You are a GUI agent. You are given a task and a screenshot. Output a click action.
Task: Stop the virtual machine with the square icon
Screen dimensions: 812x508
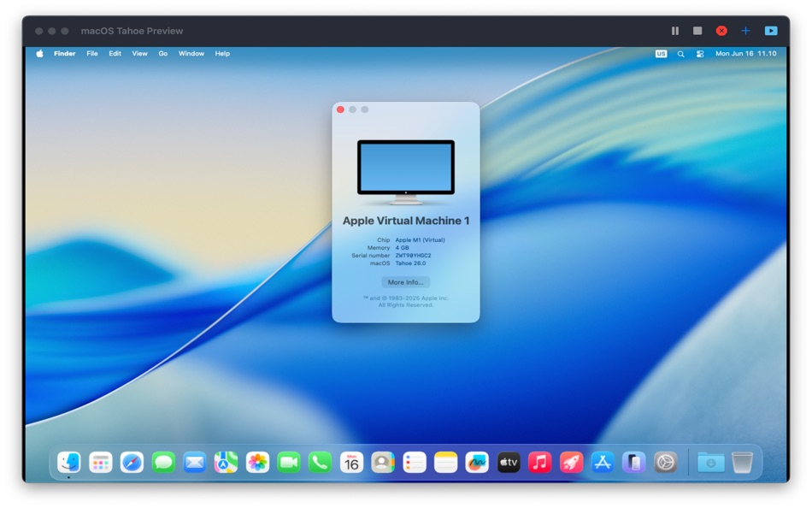[697, 31]
